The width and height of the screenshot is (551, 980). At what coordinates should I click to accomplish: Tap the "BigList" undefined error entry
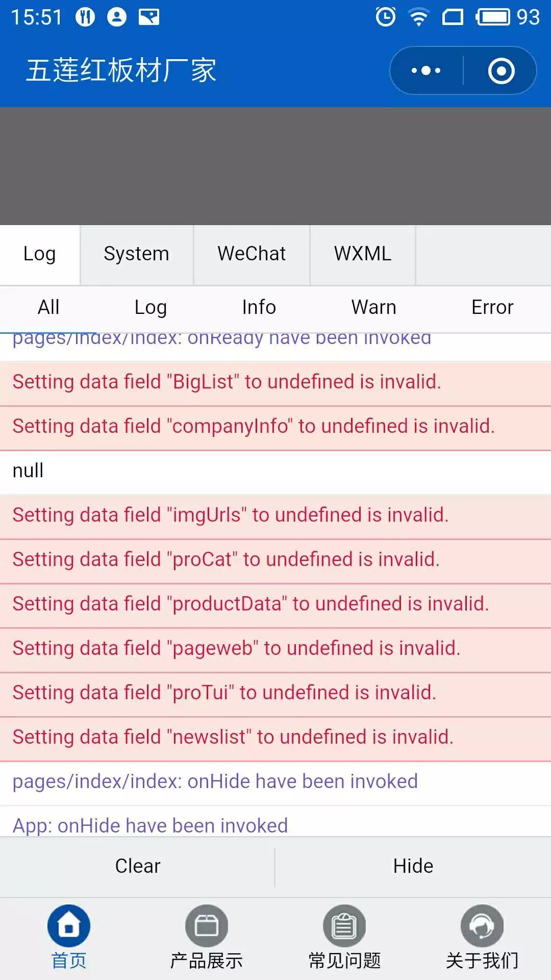[227, 382]
